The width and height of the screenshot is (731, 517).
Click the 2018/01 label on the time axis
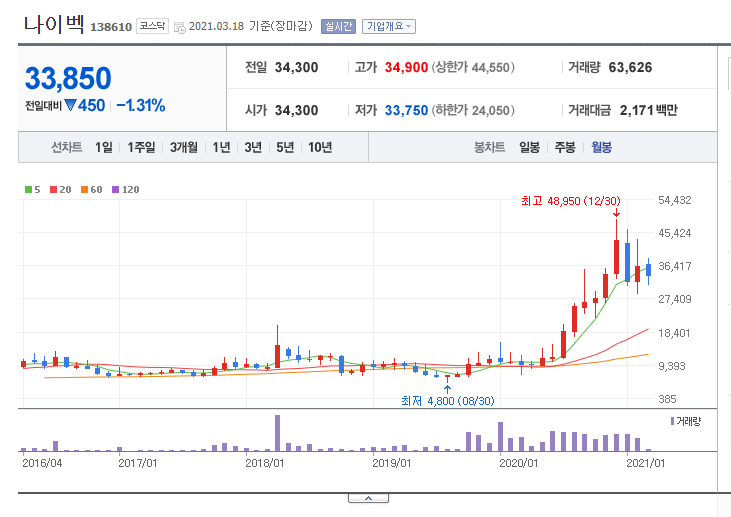click(264, 463)
